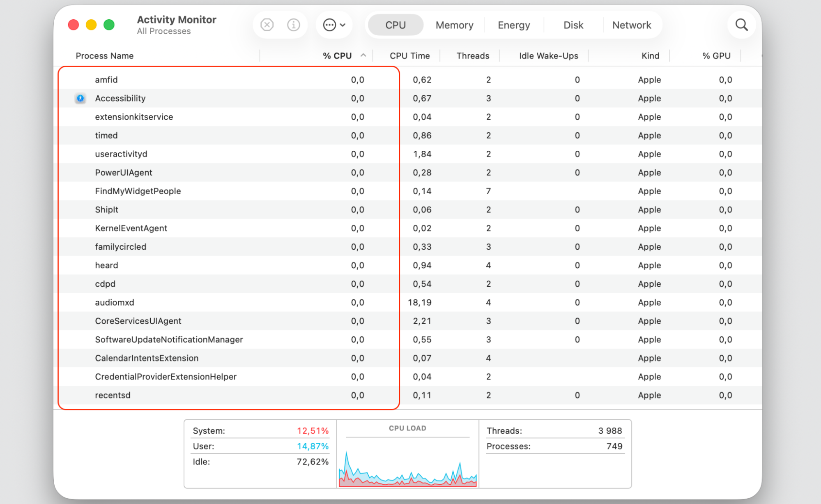Click the search magnifier icon
This screenshot has height=504, width=821.
click(x=741, y=25)
